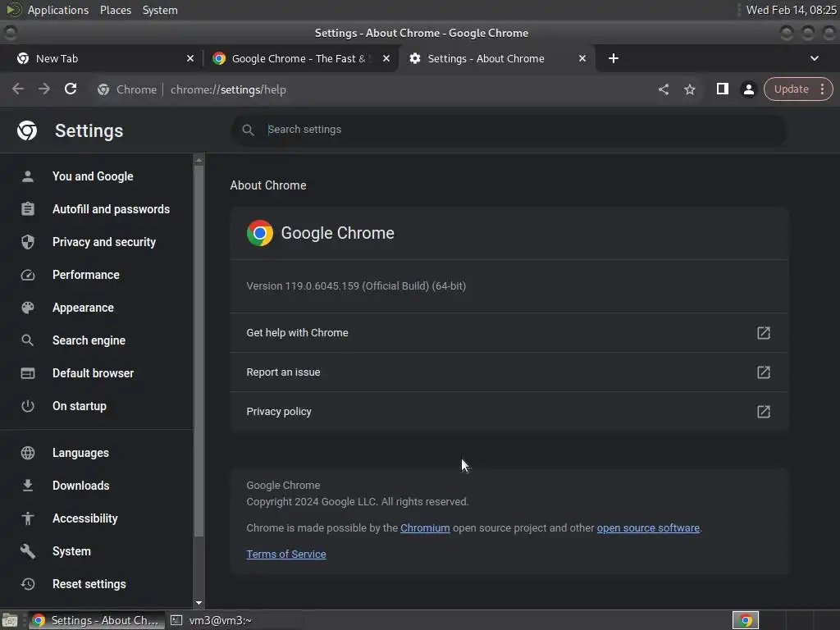Click the share page icon
The height and width of the screenshot is (630, 840).
[x=663, y=89]
